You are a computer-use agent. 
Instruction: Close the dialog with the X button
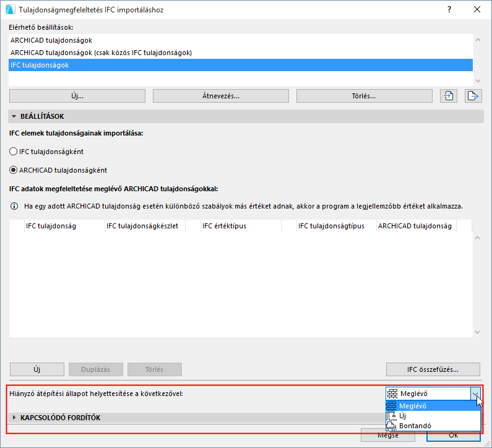click(477, 9)
